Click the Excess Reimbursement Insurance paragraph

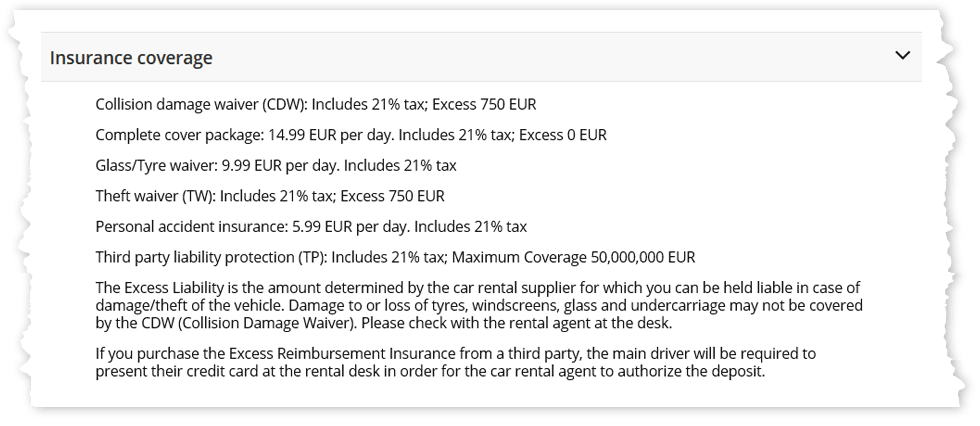pyautogui.click(x=456, y=362)
